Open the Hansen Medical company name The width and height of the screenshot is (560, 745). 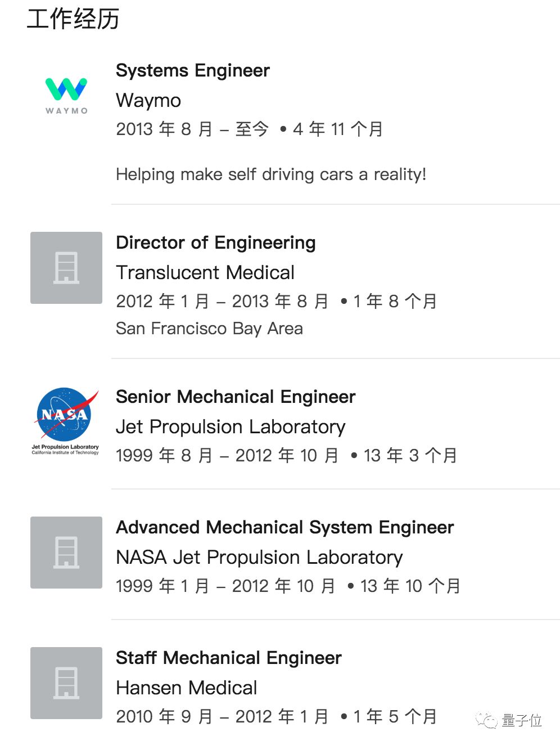coord(187,688)
